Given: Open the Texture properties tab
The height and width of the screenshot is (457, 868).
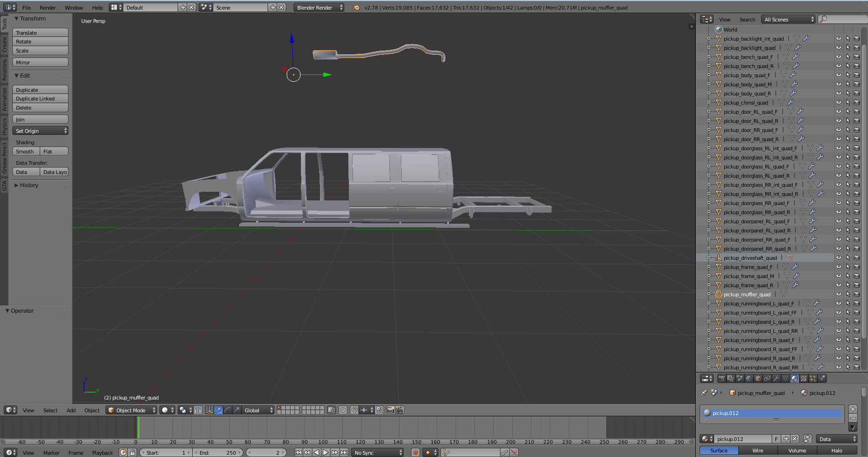Looking at the screenshot, I should point(804,378).
